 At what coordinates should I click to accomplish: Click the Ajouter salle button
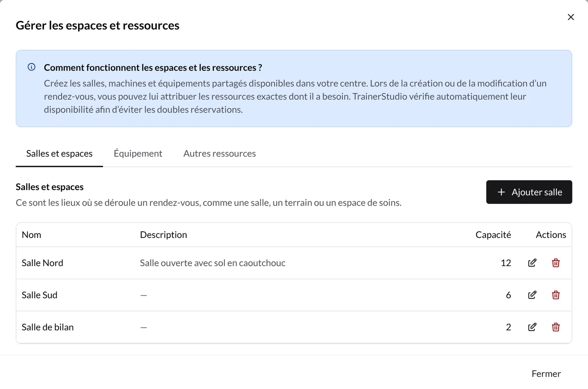pos(529,192)
